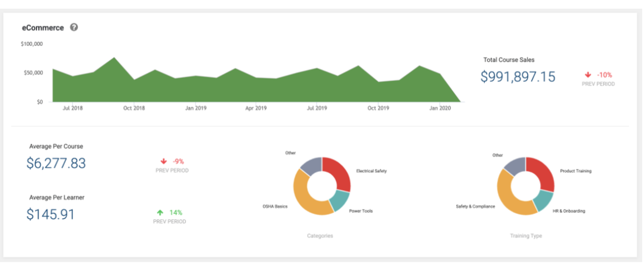The image size is (644, 267).
Task: Click the 14% change indicator
Action: tap(176, 212)
